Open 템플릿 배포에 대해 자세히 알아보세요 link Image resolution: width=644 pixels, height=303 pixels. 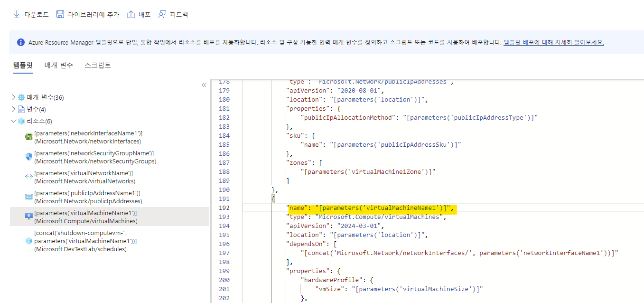pyautogui.click(x=553, y=42)
